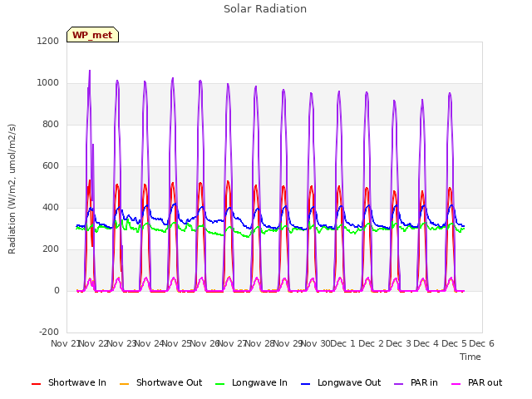This screenshot has width=532, height=399.
Task: Toggle the Shortwave In legend entry
Action: pos(69,383)
